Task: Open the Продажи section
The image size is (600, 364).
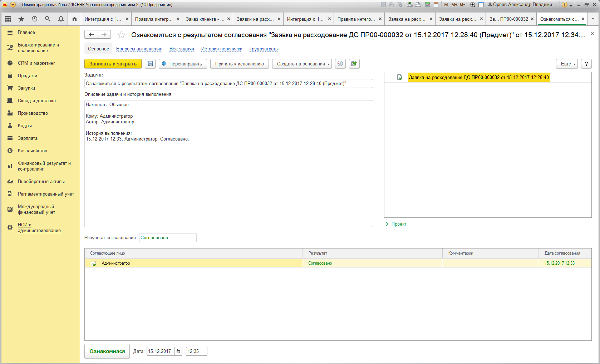Action: (x=28, y=75)
